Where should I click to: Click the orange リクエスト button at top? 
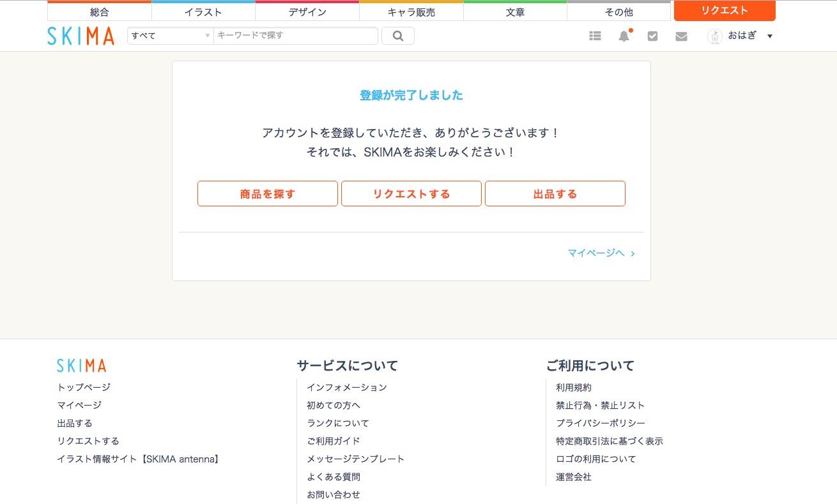pyautogui.click(x=725, y=11)
